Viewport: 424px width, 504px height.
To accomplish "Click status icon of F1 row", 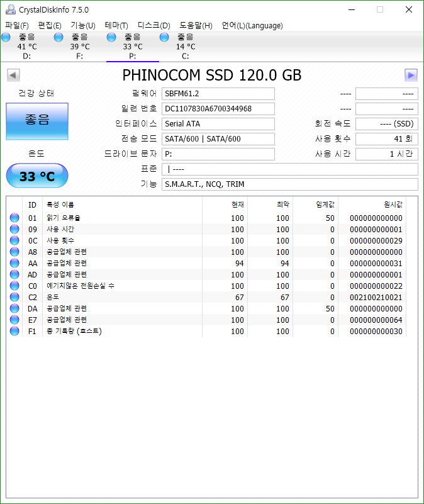I will click(x=14, y=331).
